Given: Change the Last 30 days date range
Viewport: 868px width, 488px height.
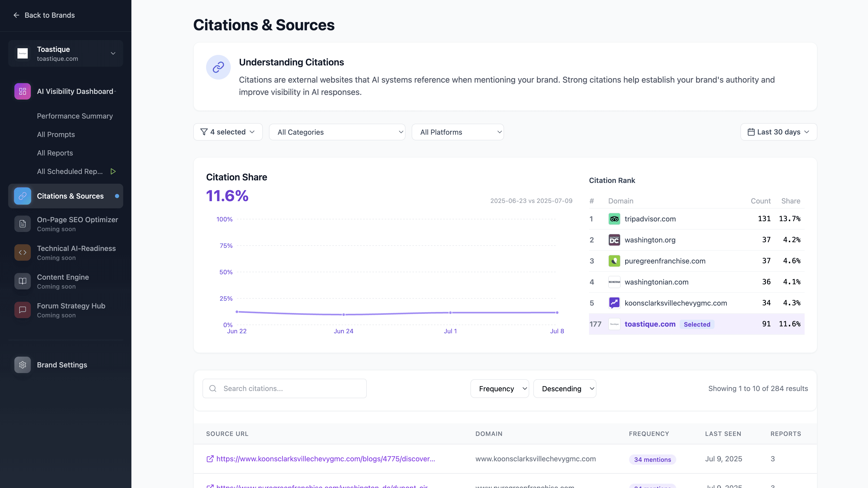Looking at the screenshot, I should (x=778, y=132).
